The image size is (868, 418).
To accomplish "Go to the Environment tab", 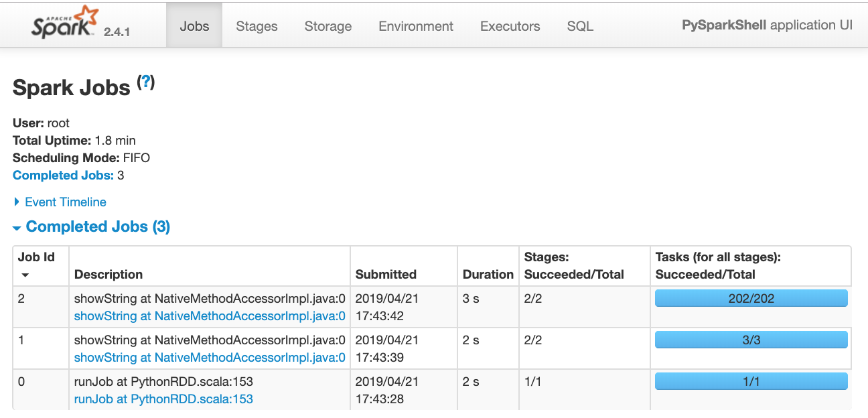I will 416,26.
